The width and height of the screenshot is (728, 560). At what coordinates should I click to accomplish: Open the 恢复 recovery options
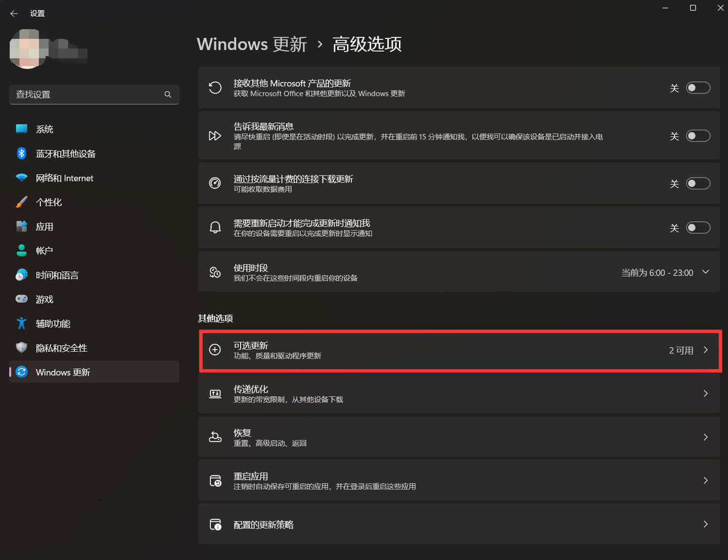(x=459, y=437)
